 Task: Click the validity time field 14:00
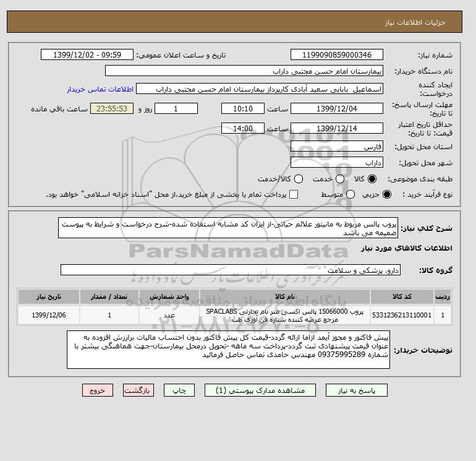pos(243,128)
